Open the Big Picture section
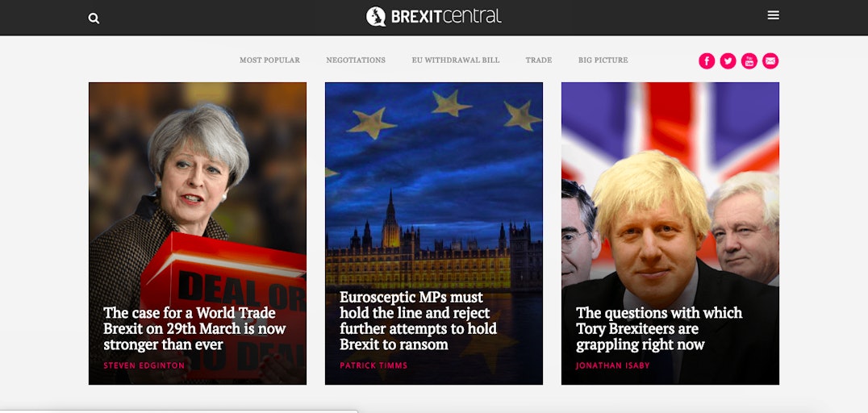This screenshot has width=868, height=413. tap(603, 60)
